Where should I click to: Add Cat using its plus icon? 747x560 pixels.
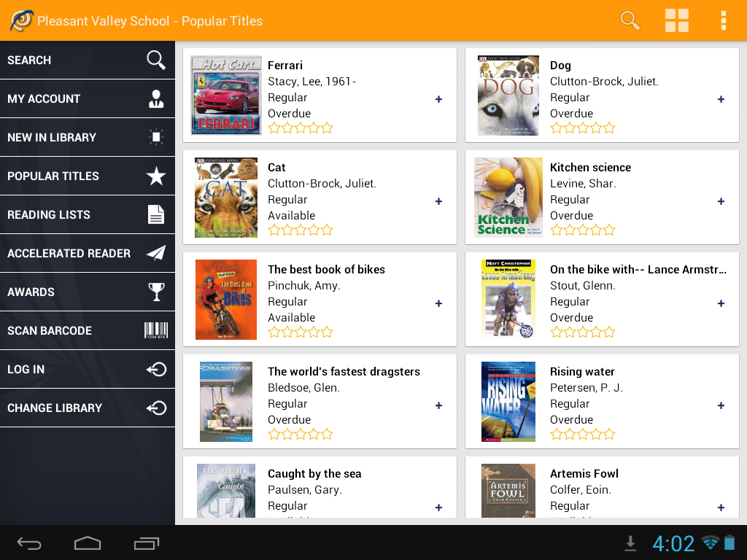pyautogui.click(x=438, y=201)
